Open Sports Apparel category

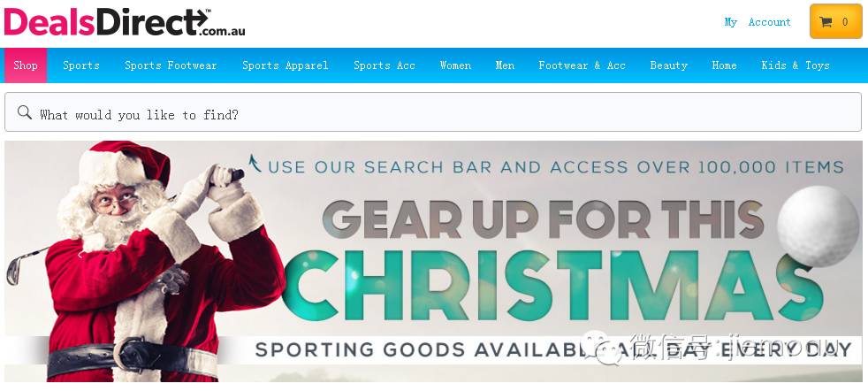[286, 65]
